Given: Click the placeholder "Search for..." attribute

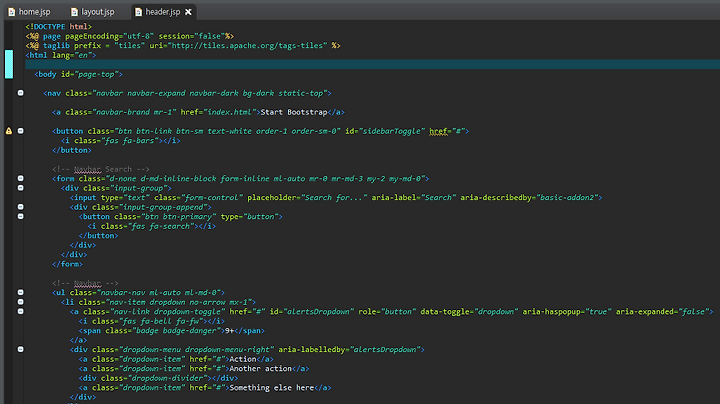Looking at the screenshot, I should pos(307,197).
